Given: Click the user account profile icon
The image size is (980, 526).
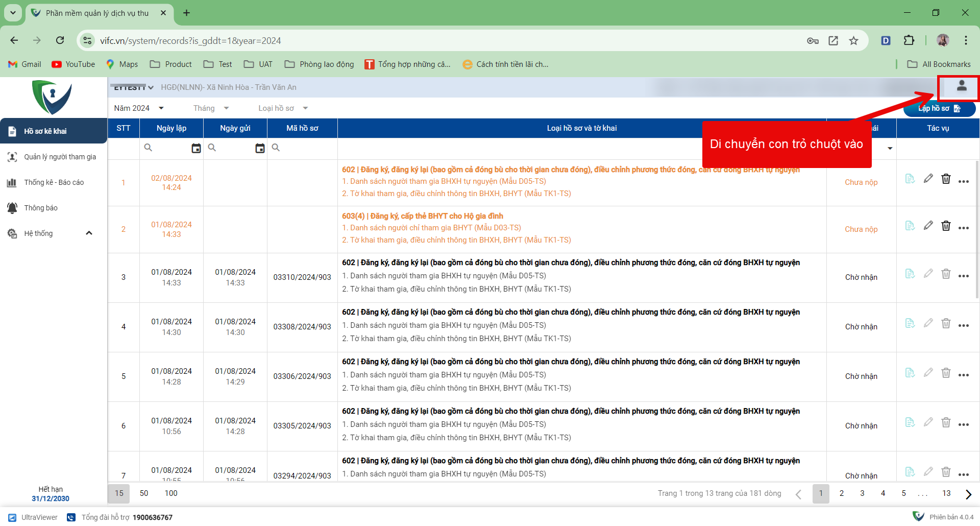Looking at the screenshot, I should (x=961, y=86).
